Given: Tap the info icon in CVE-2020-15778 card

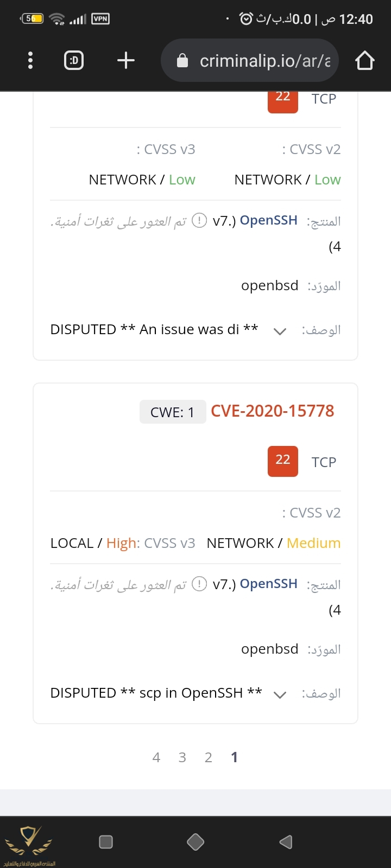Looking at the screenshot, I should tap(200, 584).
